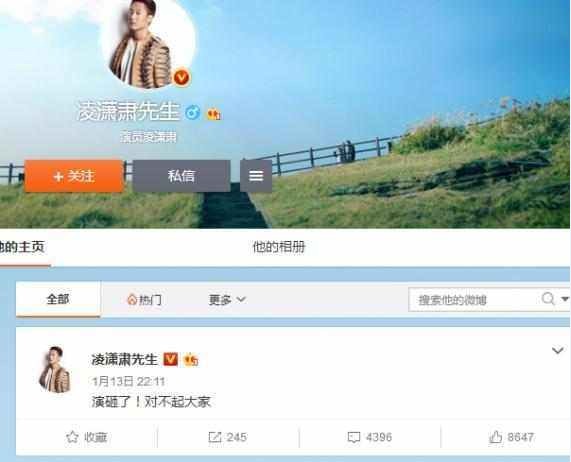Click the post author's small avatar thumbnail
Screen dimensions: 571x462
(55, 370)
